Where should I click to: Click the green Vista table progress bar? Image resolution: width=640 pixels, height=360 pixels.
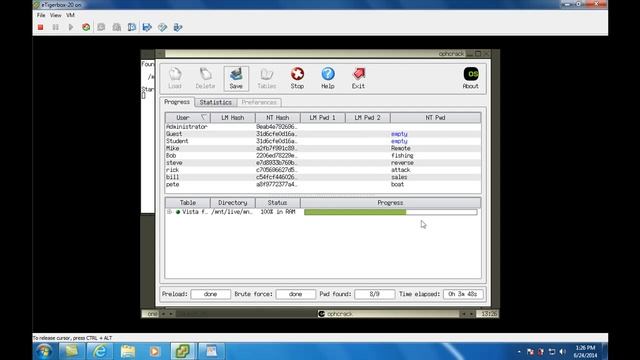pos(390,212)
